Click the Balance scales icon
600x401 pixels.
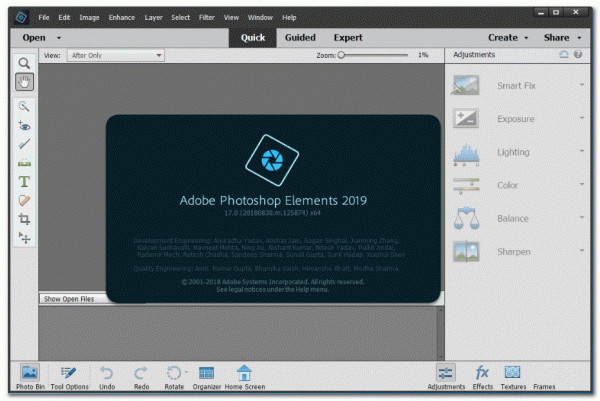[x=466, y=218]
